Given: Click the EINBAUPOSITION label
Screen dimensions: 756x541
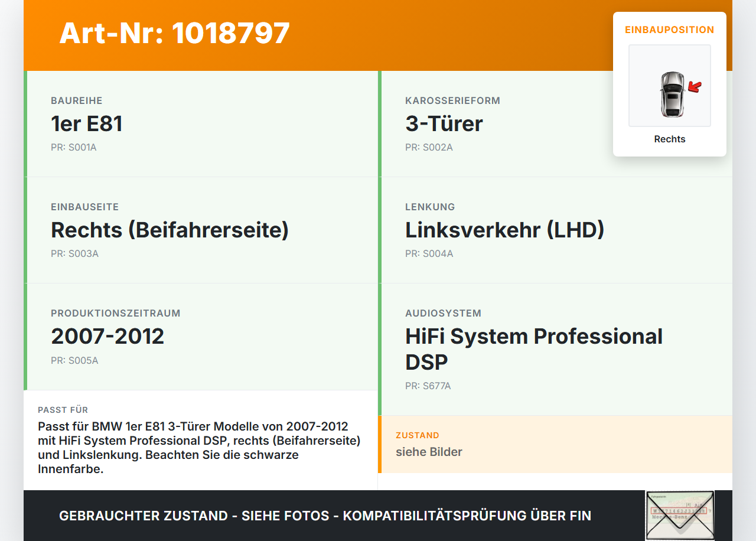Looking at the screenshot, I should click(670, 30).
